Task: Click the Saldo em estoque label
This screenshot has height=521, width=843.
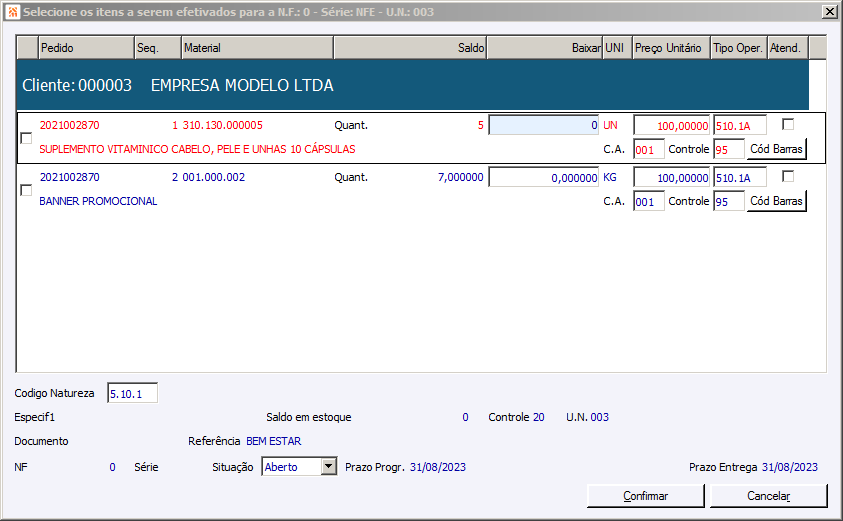Action: click(x=309, y=417)
